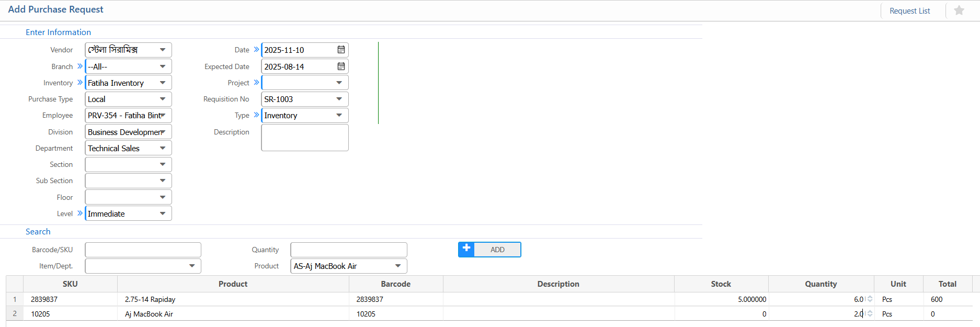Click the Description column header
This screenshot has height=327, width=980.
[559, 284]
